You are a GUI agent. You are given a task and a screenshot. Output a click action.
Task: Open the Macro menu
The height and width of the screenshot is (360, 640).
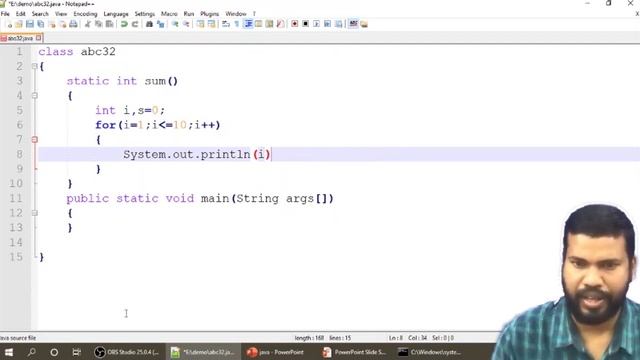[x=169, y=14]
